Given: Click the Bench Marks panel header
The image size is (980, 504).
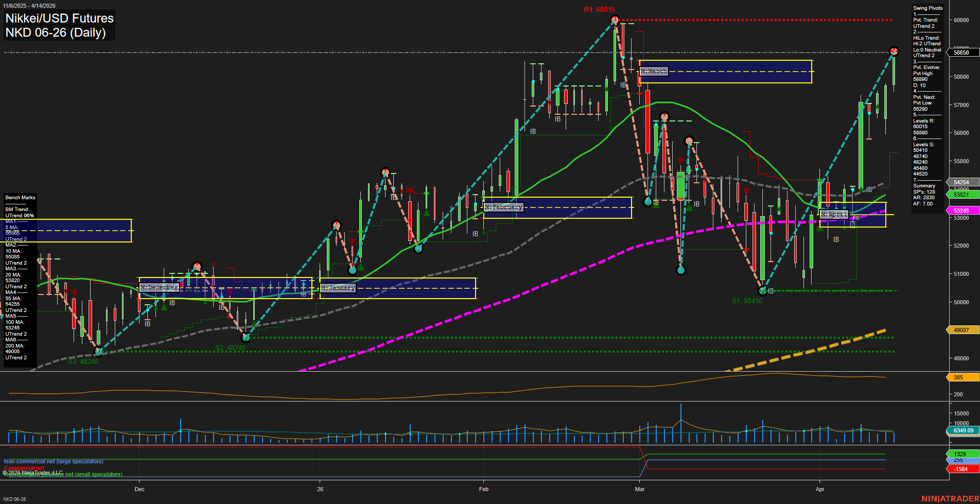Looking at the screenshot, I should pyautogui.click(x=20, y=197).
